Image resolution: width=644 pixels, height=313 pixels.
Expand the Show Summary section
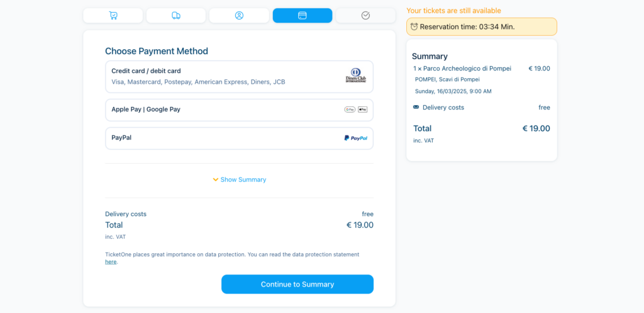[x=243, y=179]
